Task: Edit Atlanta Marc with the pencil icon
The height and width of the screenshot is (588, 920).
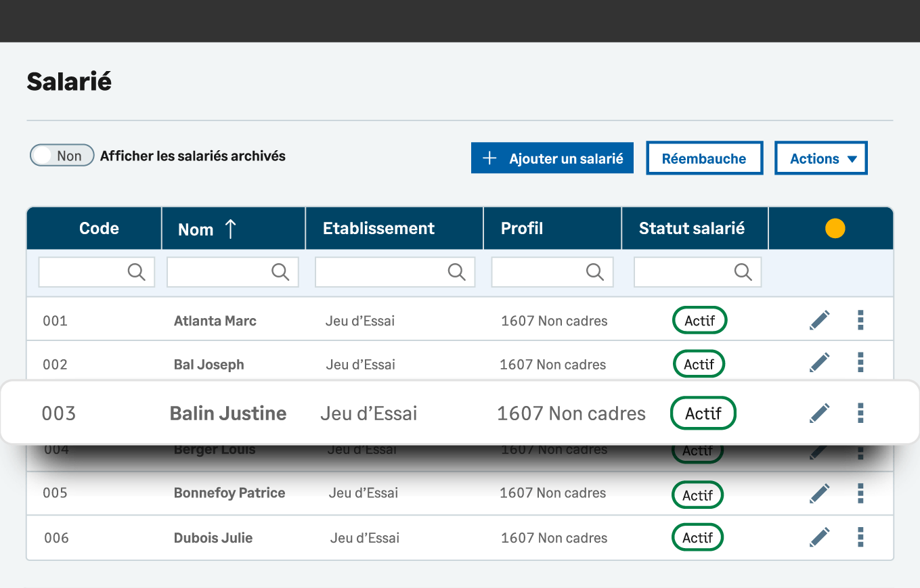Action: [819, 320]
